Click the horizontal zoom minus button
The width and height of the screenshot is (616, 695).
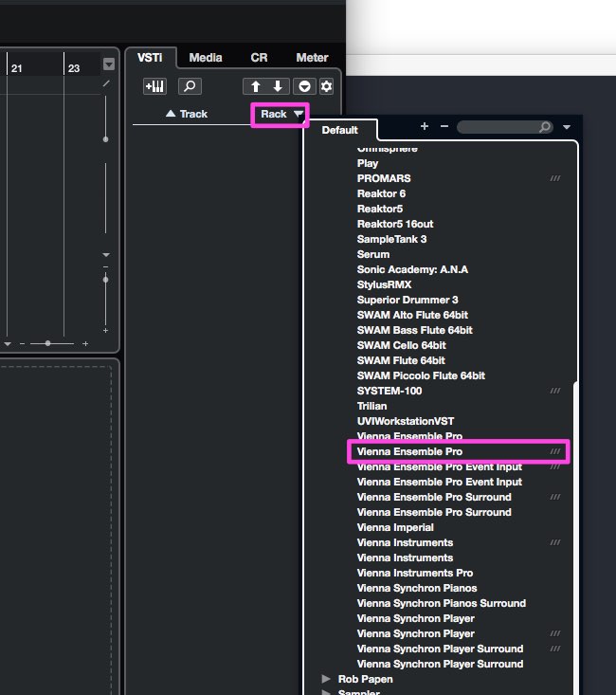(x=22, y=343)
